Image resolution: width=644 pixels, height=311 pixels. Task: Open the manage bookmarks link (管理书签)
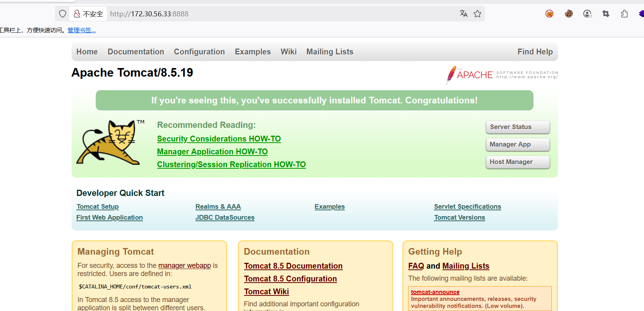click(x=82, y=30)
